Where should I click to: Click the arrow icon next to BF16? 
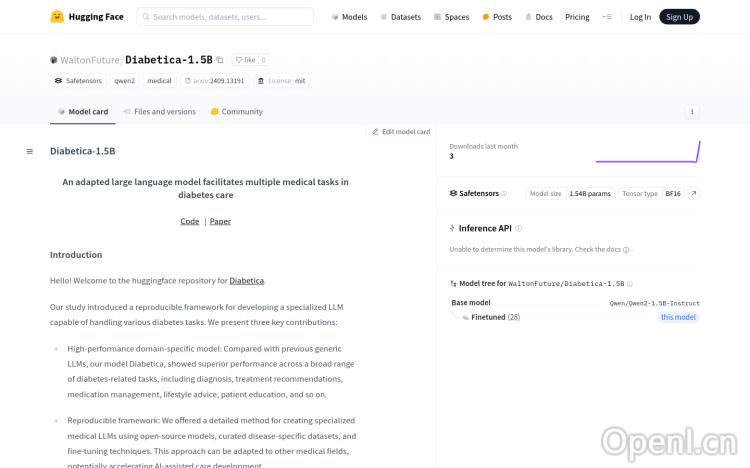coord(693,193)
